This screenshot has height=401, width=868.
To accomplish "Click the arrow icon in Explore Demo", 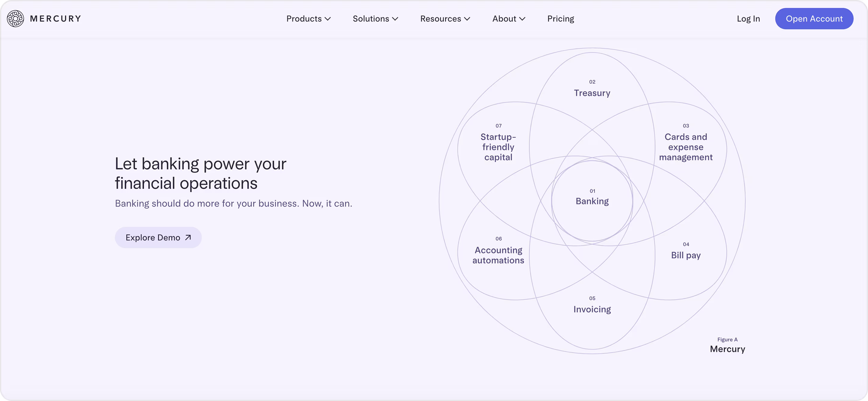I will pyautogui.click(x=188, y=238).
